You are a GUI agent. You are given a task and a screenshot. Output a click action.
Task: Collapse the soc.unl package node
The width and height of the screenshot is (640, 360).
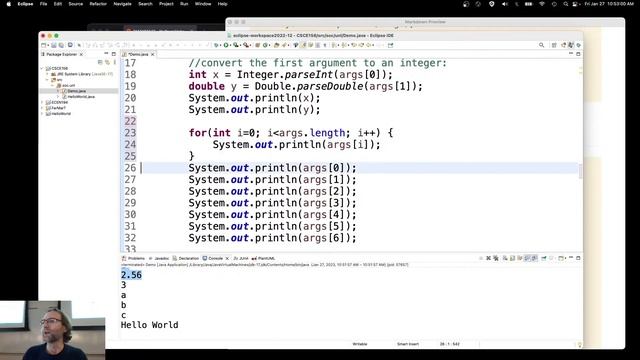53,85
